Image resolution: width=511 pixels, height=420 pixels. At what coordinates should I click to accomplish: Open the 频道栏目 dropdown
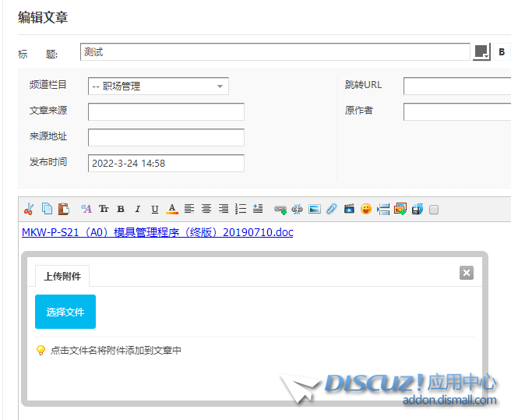(x=158, y=86)
